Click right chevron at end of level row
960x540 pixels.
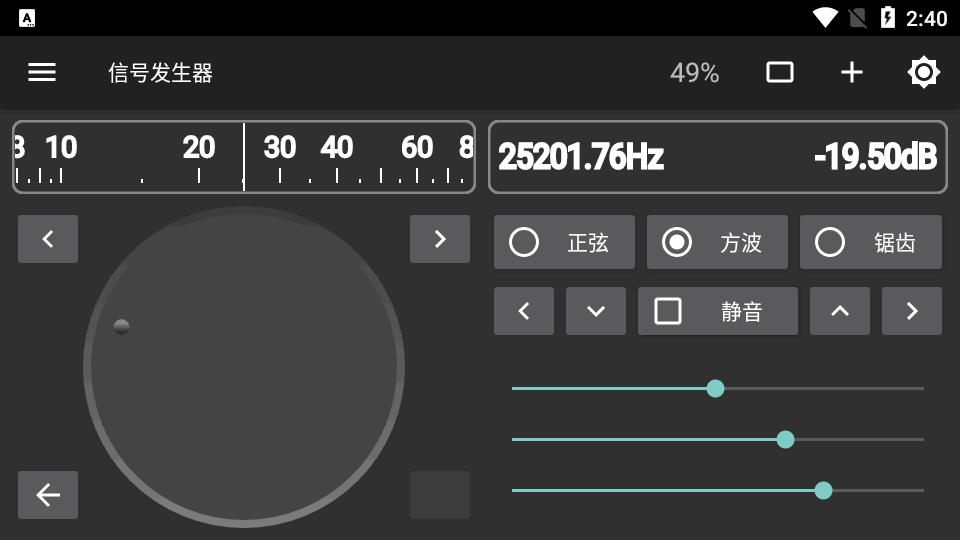tap(912, 311)
